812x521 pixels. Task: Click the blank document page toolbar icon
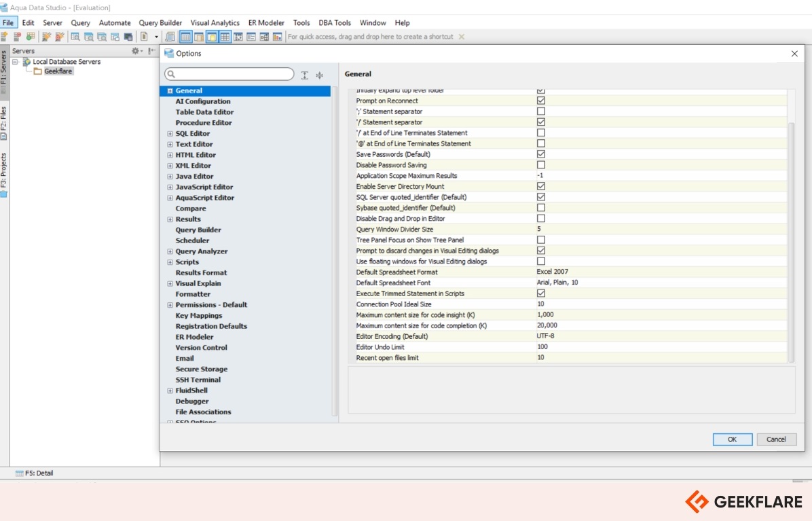[145, 37]
